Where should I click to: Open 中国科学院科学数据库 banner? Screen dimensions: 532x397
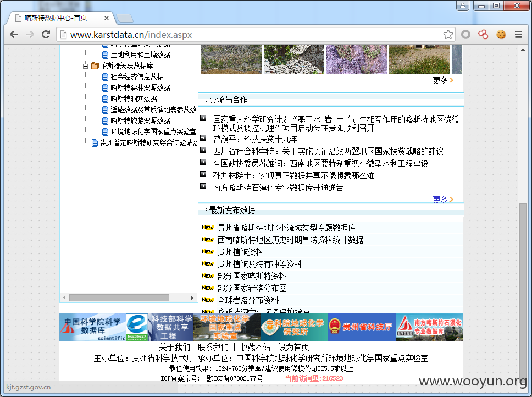pos(93,327)
